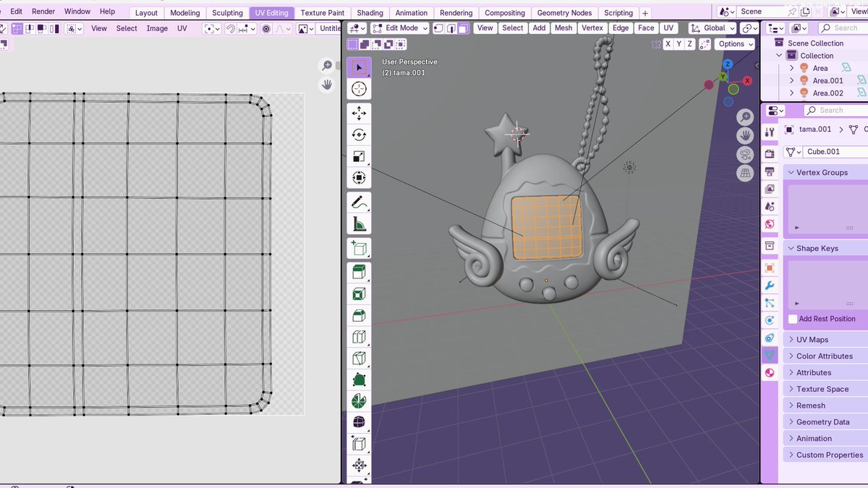Enable vertex select mode in the 3D viewport

tap(438, 28)
